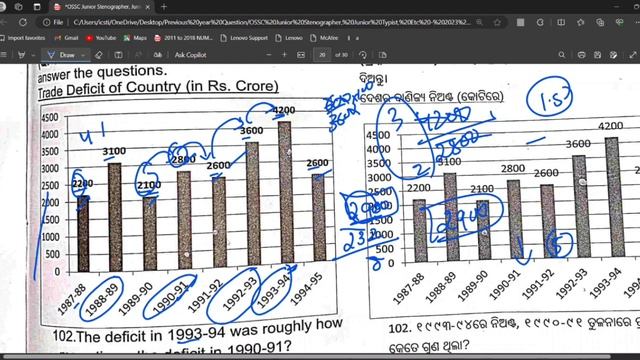Toggle page view layout icon

(x=118, y=55)
